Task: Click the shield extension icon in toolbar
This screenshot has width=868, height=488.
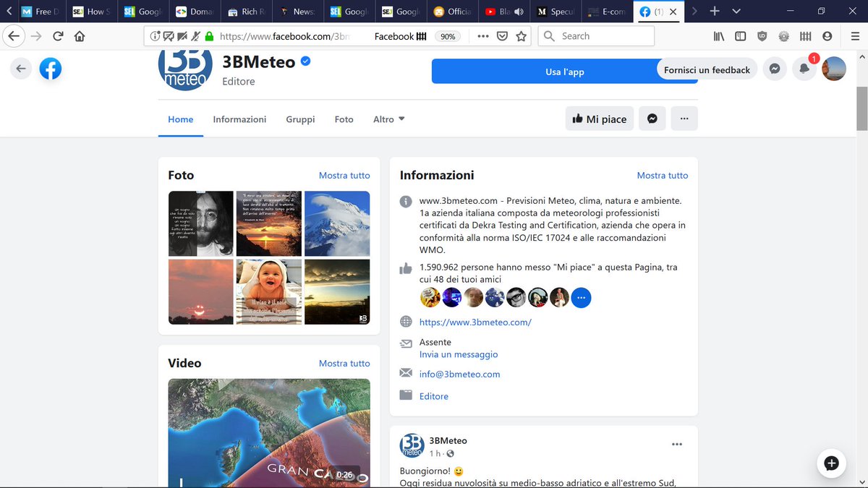Action: tap(762, 36)
